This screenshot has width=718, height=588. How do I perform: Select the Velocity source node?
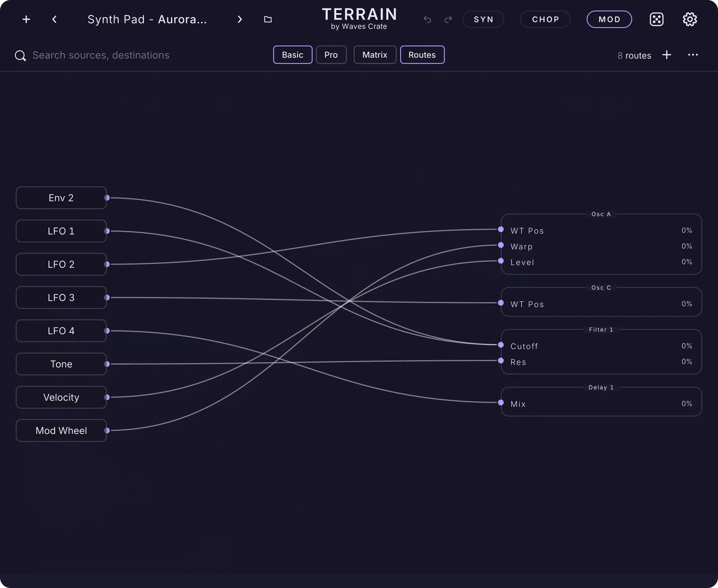61,397
